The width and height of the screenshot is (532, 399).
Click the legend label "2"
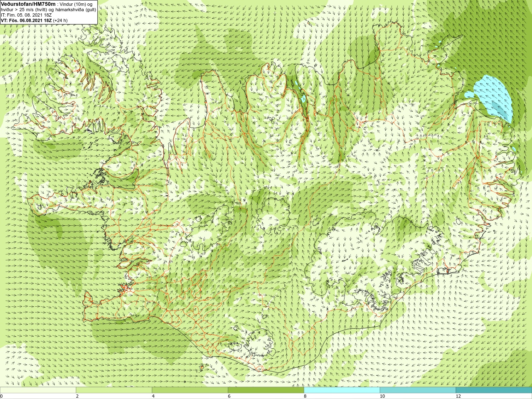(77, 396)
